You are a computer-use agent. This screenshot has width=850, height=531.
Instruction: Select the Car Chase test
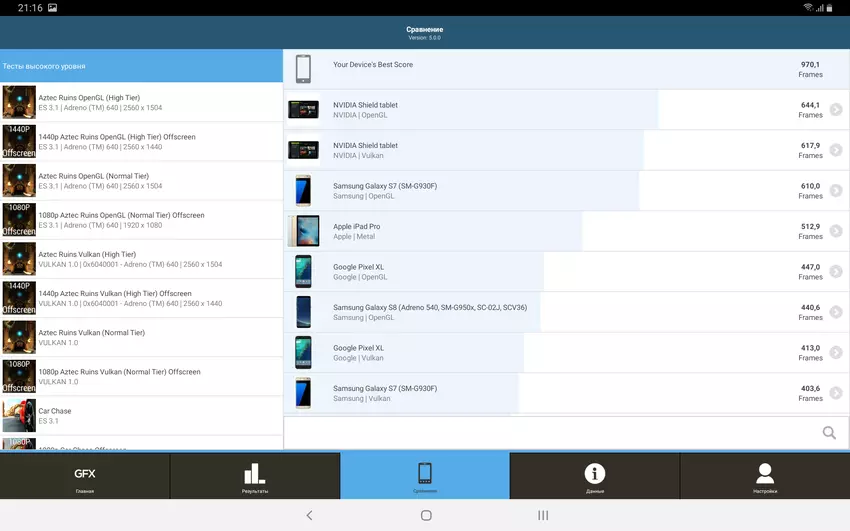[x=142, y=416]
